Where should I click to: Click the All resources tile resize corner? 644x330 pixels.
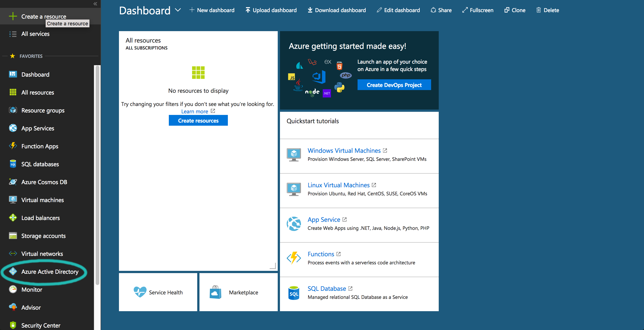coord(273,266)
